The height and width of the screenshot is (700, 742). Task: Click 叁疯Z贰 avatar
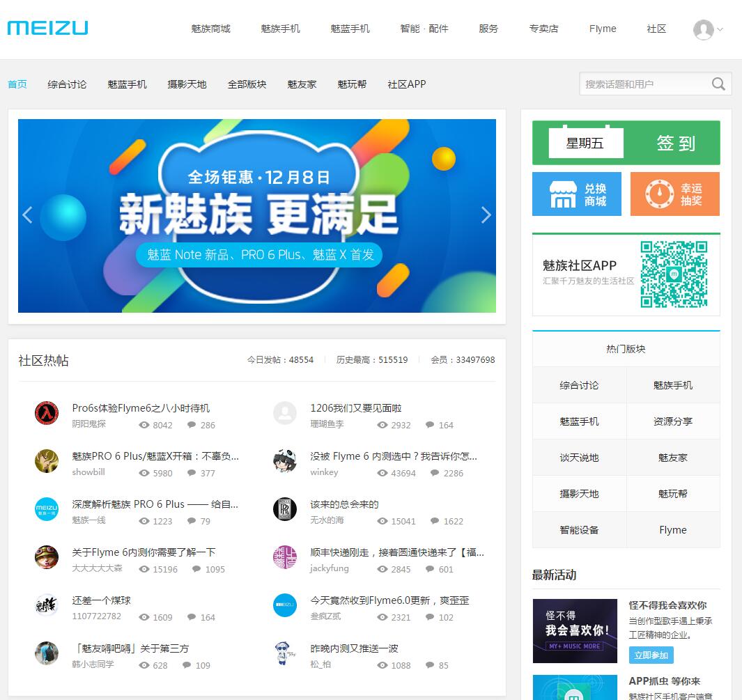click(285, 605)
